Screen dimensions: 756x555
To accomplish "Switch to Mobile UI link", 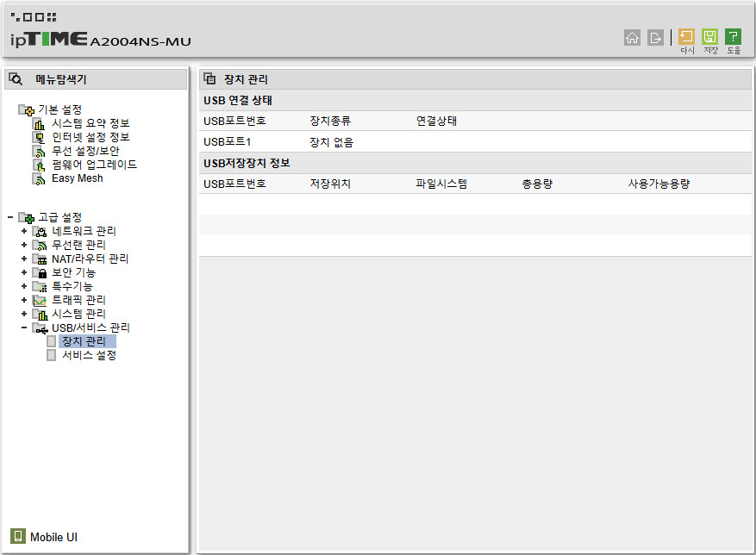I will pos(53,537).
